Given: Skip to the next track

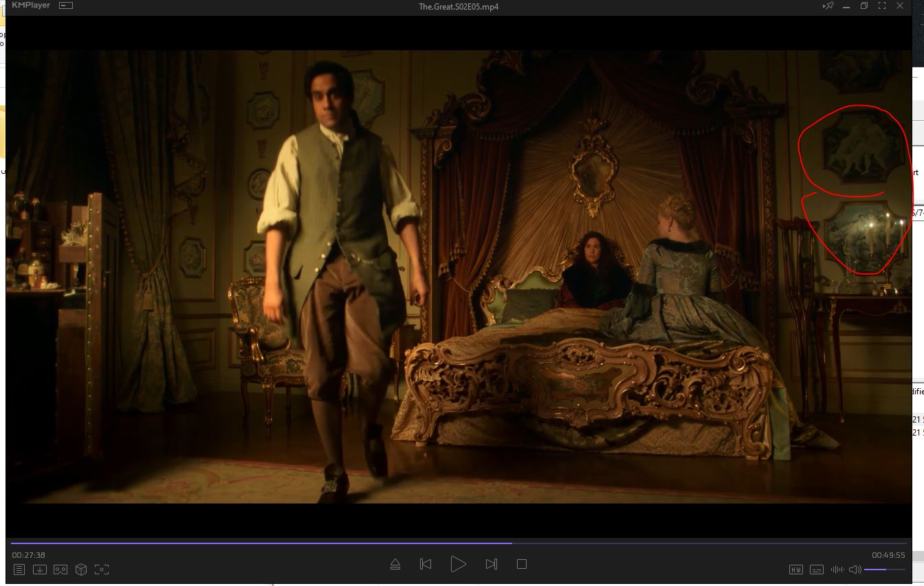Looking at the screenshot, I should point(491,564).
